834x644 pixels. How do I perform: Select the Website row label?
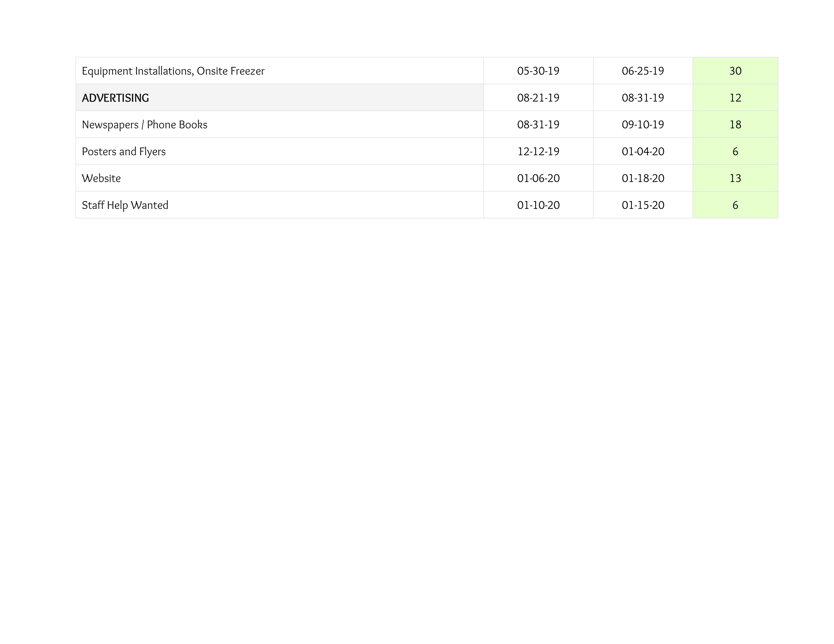[101, 178]
